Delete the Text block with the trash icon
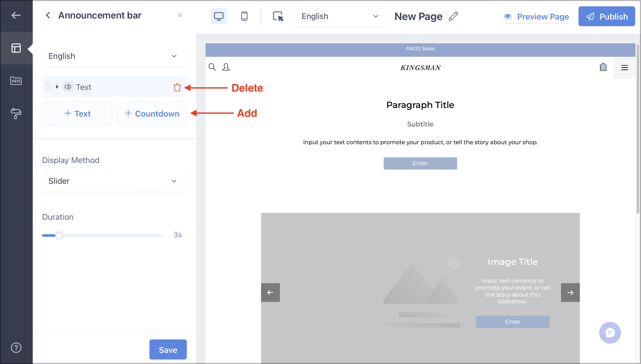This screenshot has height=364, width=641. pos(177,87)
